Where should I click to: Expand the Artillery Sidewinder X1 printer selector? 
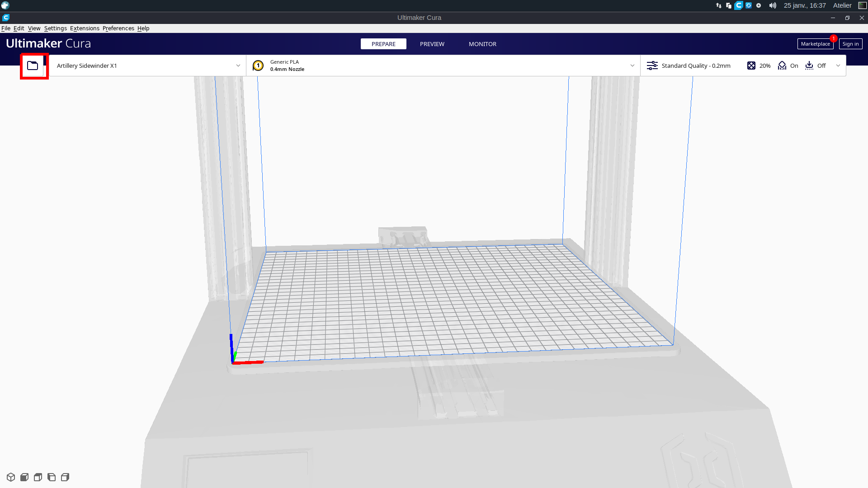point(148,66)
